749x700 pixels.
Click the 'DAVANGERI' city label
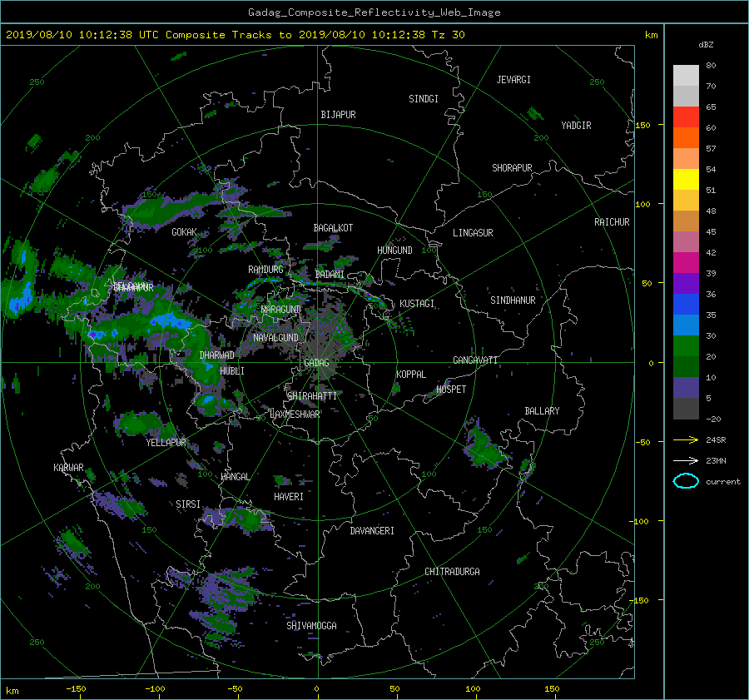372,531
